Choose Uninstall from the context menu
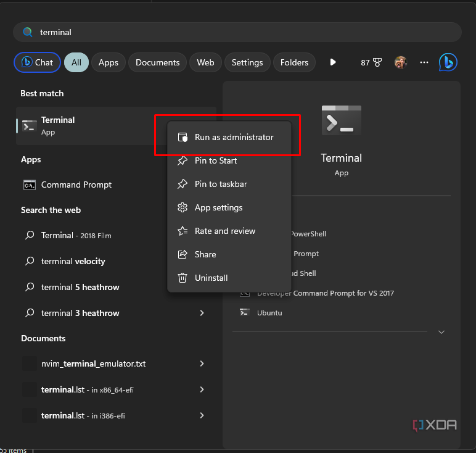476x453 pixels. (x=229, y=278)
